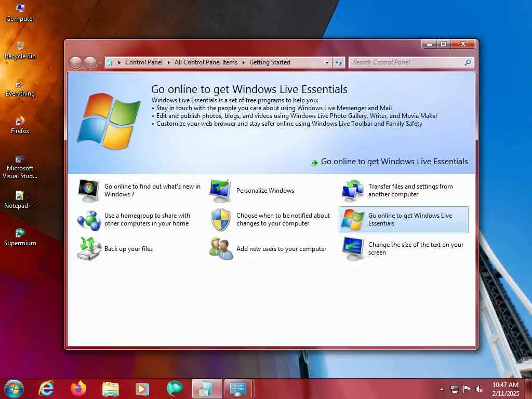Open Use a homegroup to share text

147,220
